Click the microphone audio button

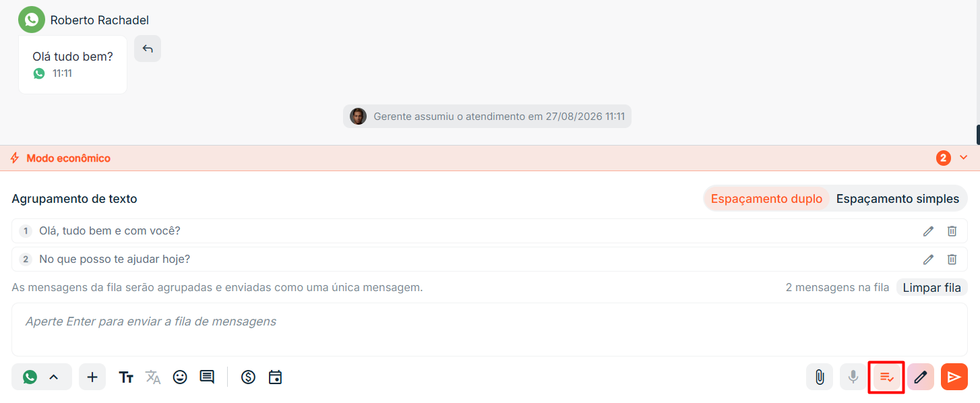pos(853,377)
